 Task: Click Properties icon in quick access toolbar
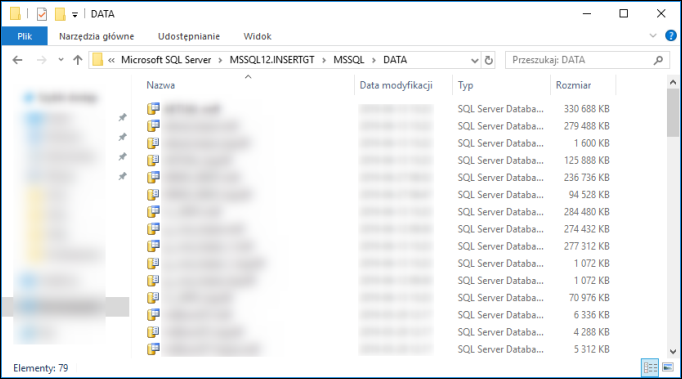[42, 14]
